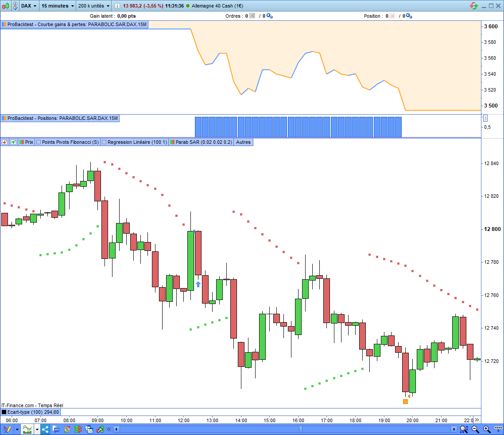The height and width of the screenshot is (435, 504).
Task: Expand the drawing tools dropdown arrow
Action: coord(17,429)
